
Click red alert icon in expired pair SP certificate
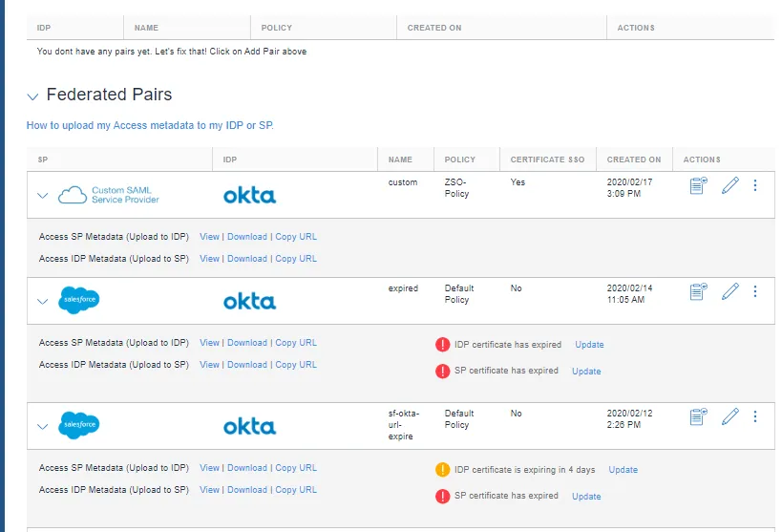442,371
